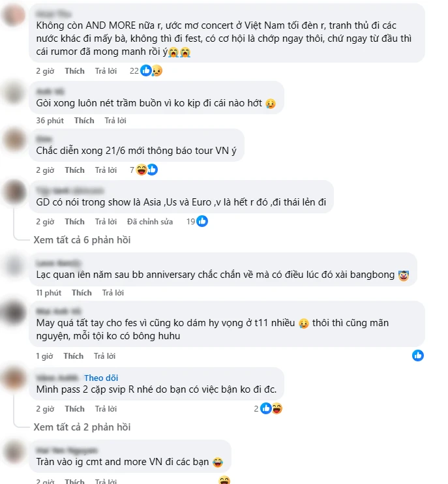
Task: Reply to the 'Gòi xong luôn' comment
Action: coord(115,121)
